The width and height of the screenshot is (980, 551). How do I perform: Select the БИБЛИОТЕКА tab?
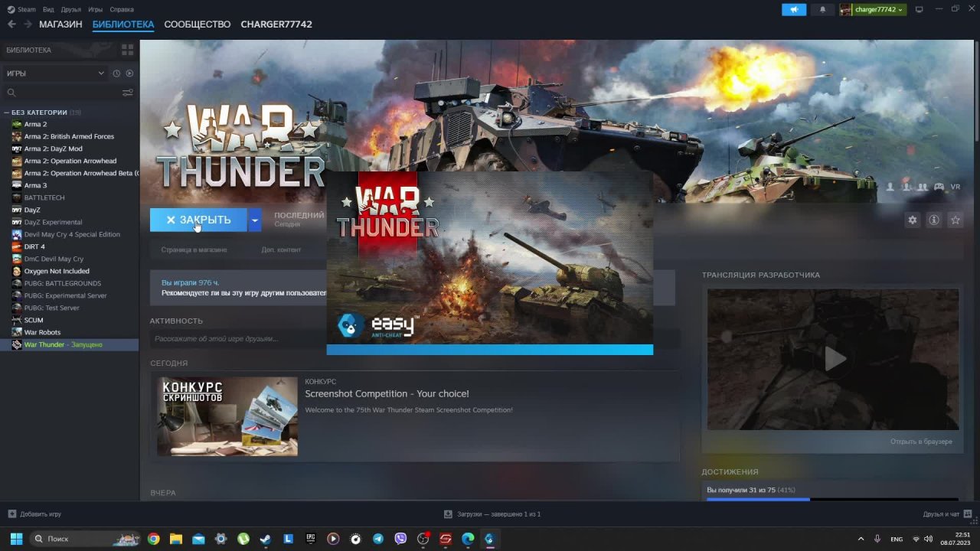[123, 24]
